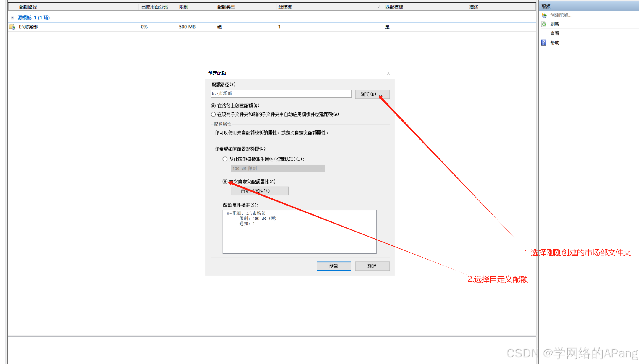
Task: Click the E:\财务部 quota folder icon
Action: pyautogui.click(x=12, y=27)
